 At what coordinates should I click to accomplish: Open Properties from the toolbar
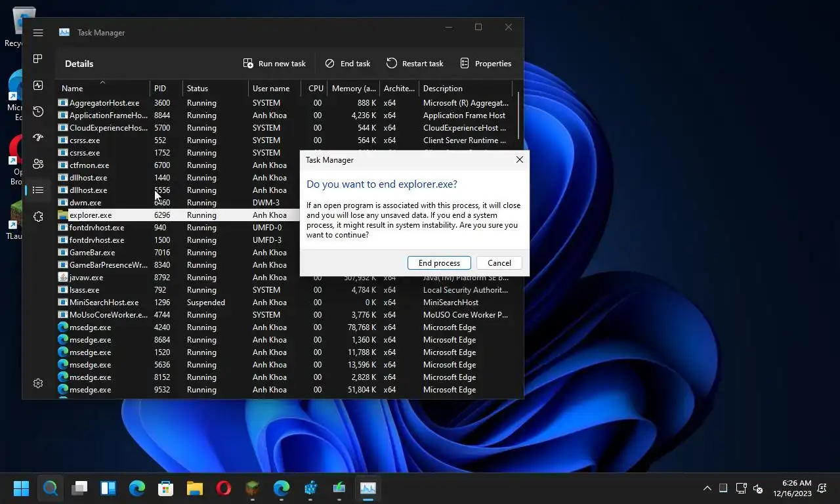[486, 64]
